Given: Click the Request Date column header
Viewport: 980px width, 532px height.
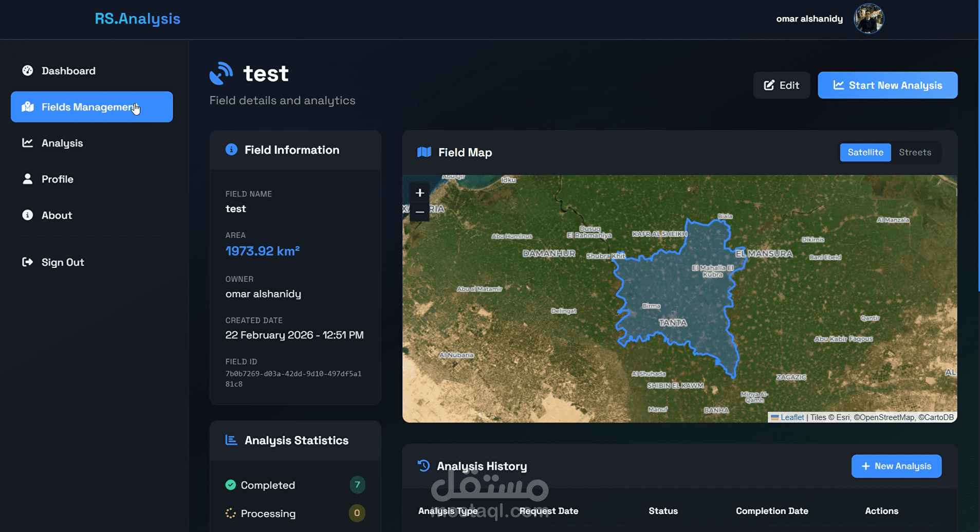Looking at the screenshot, I should coord(549,511).
